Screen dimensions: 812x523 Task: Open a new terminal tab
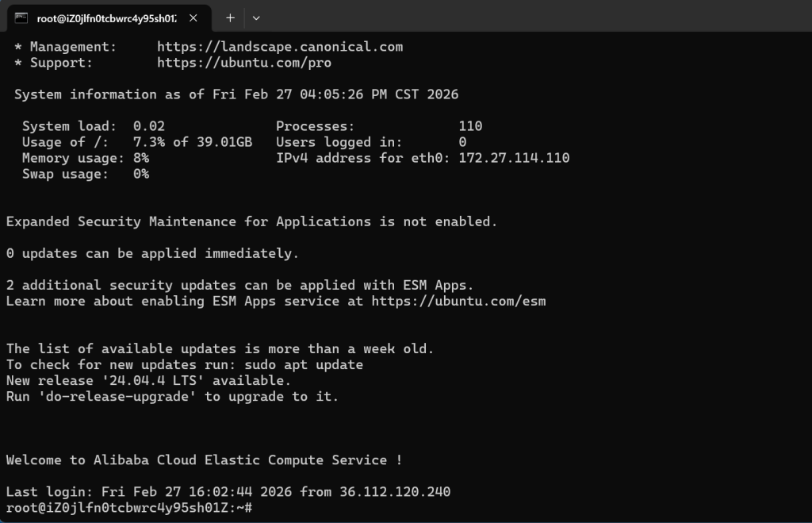tap(230, 17)
